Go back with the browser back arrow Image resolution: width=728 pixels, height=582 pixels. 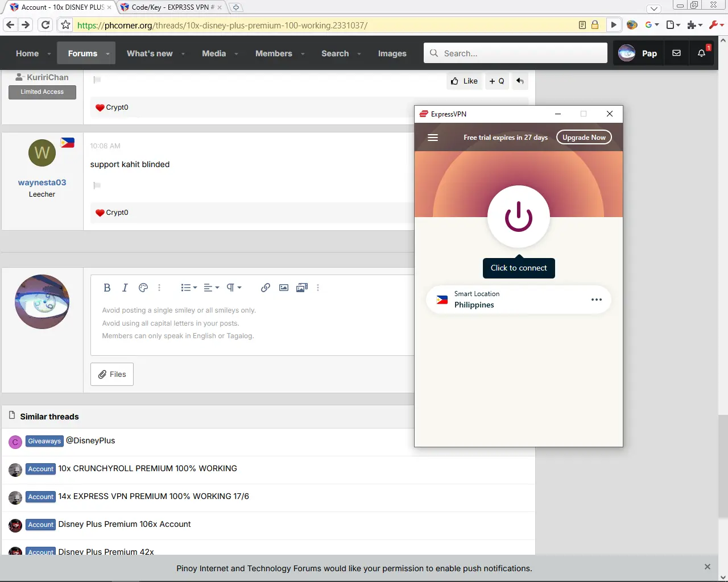(10, 25)
